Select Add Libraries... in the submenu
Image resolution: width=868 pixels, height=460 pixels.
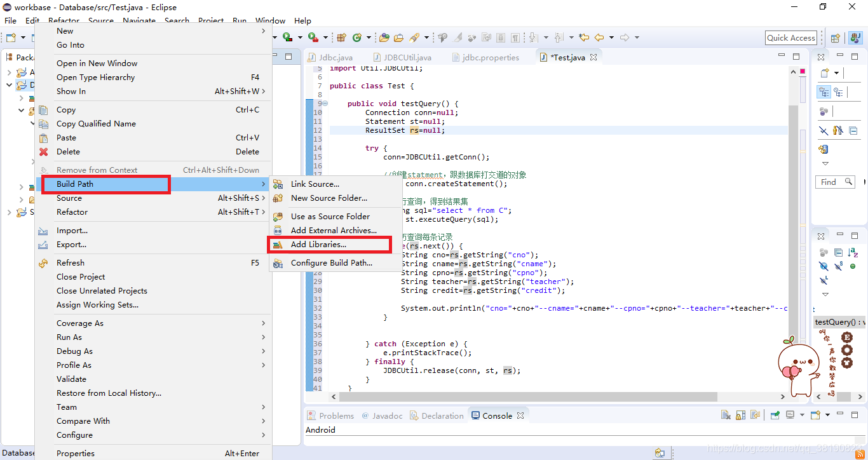point(336,245)
